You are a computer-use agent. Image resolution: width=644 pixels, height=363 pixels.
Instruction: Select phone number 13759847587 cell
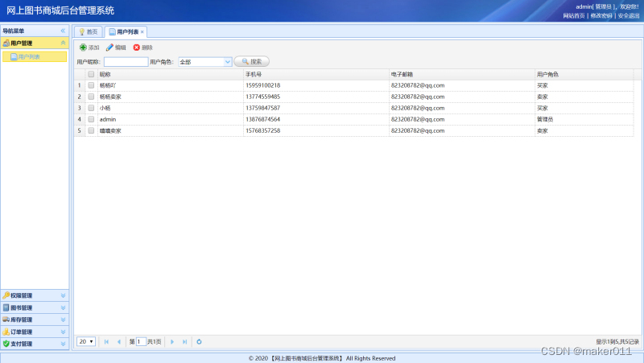(x=316, y=108)
